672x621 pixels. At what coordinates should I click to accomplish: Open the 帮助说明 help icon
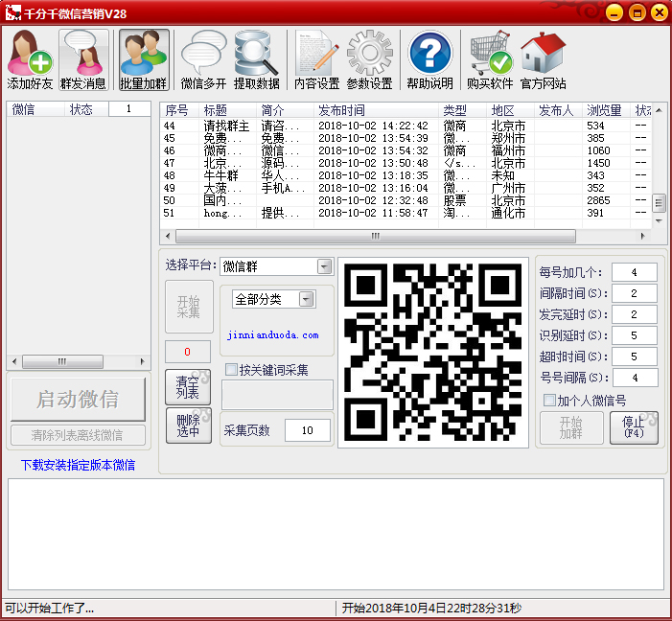tap(429, 60)
